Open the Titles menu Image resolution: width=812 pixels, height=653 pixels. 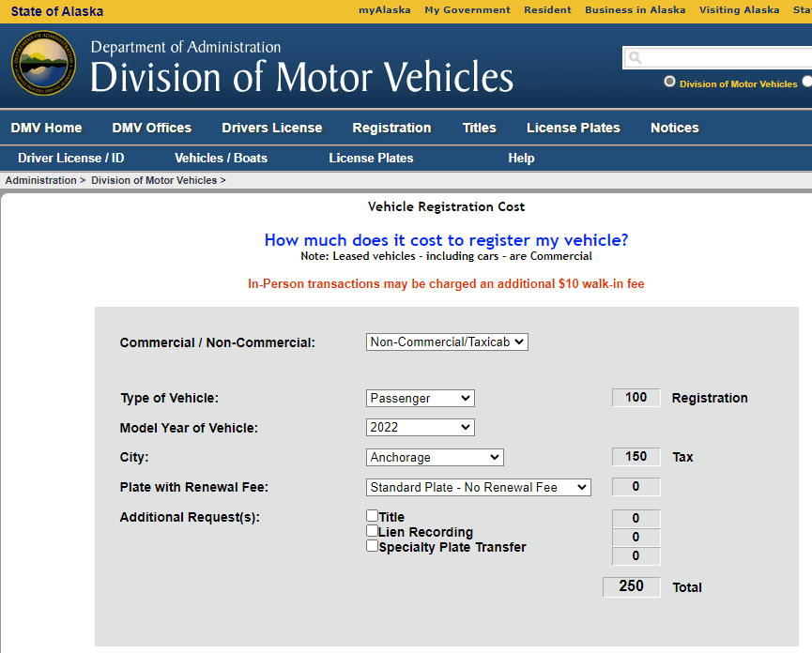[x=480, y=128]
